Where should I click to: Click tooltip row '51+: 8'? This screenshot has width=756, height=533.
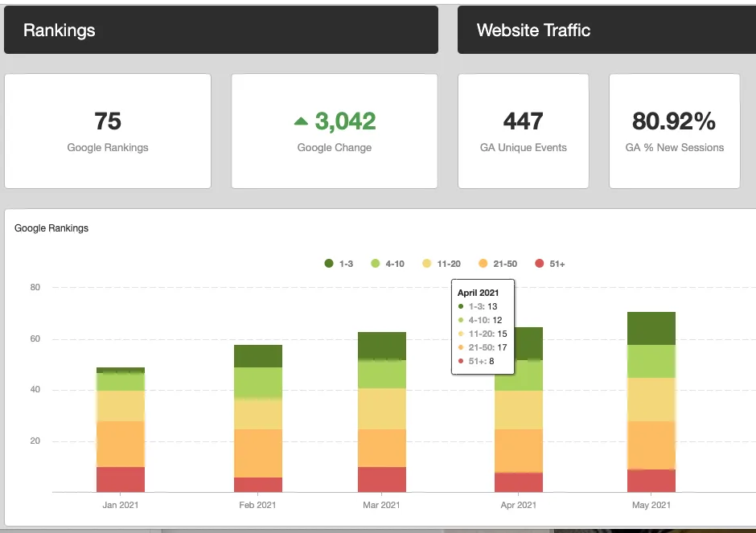476,361
